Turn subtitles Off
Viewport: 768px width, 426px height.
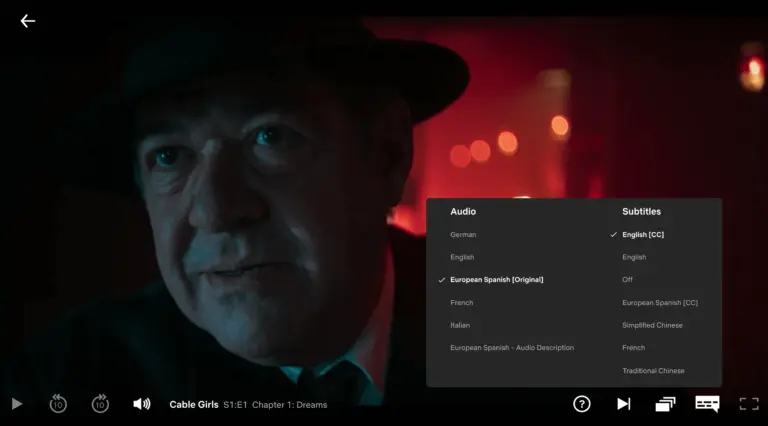627,280
